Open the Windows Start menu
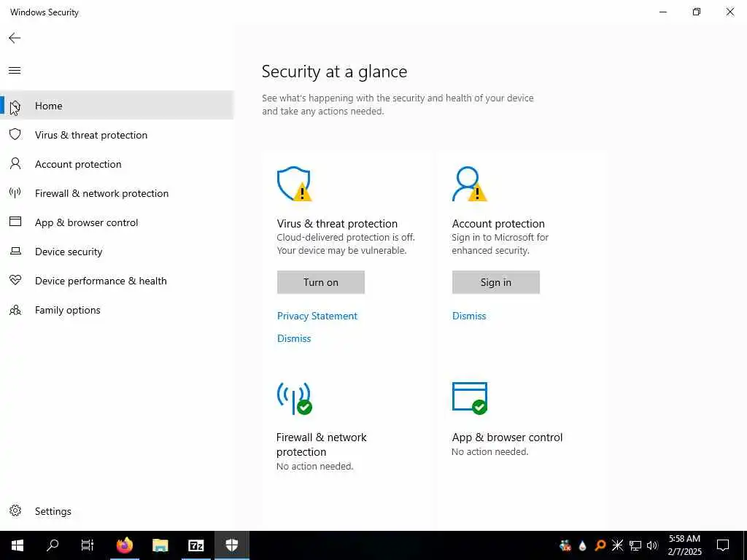 pos(18,545)
